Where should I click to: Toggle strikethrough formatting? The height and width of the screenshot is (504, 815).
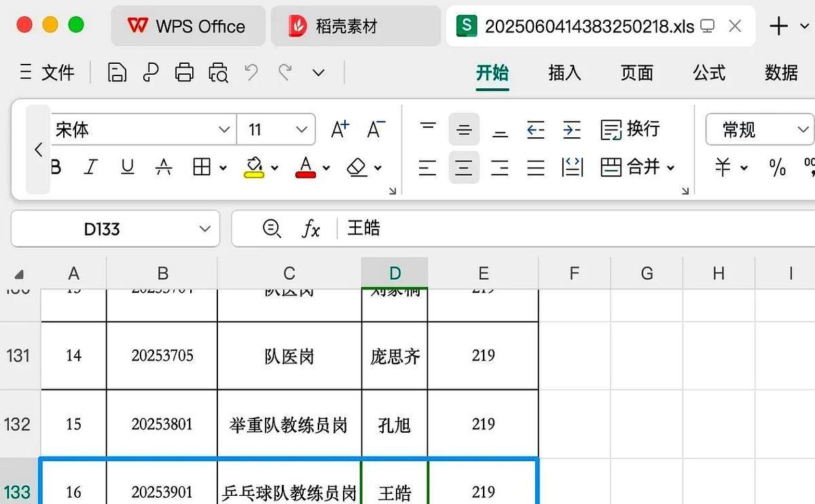pos(164,167)
